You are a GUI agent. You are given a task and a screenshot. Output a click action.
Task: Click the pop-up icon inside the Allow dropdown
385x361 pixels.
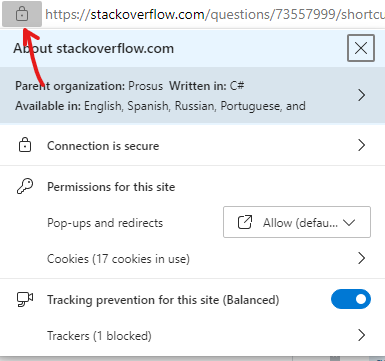point(245,222)
